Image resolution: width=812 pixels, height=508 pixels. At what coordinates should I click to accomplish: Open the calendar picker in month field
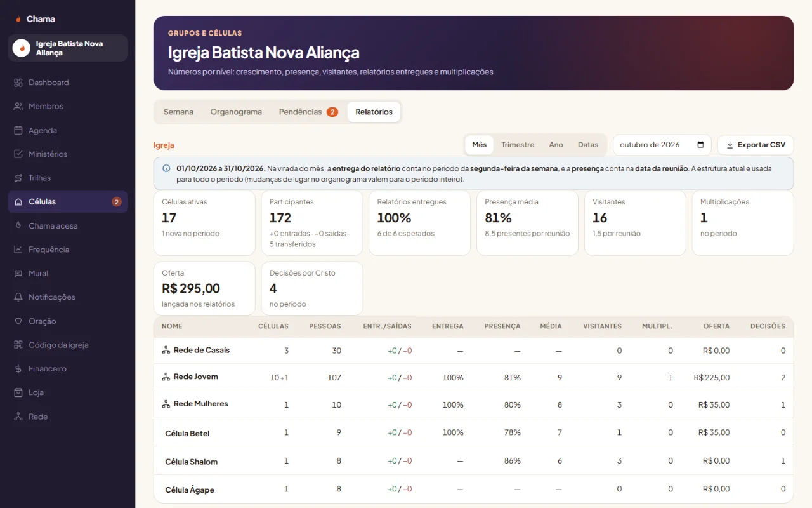pyautogui.click(x=700, y=145)
